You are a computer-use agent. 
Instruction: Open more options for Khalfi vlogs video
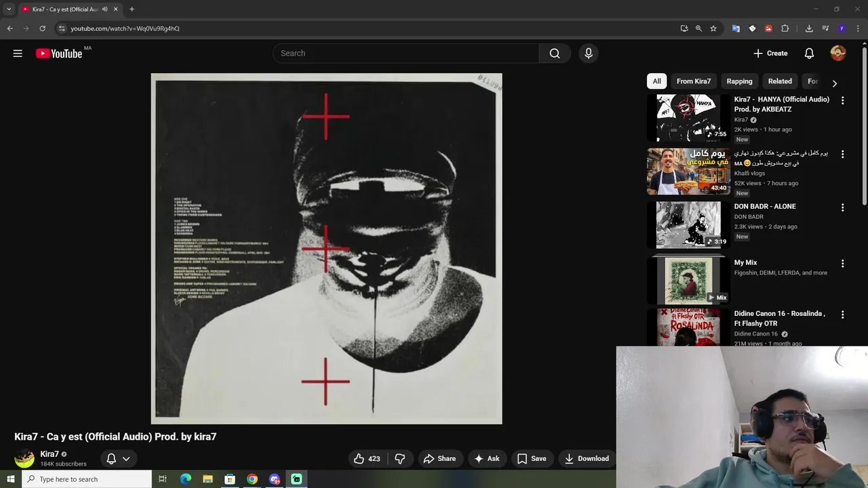(842, 155)
